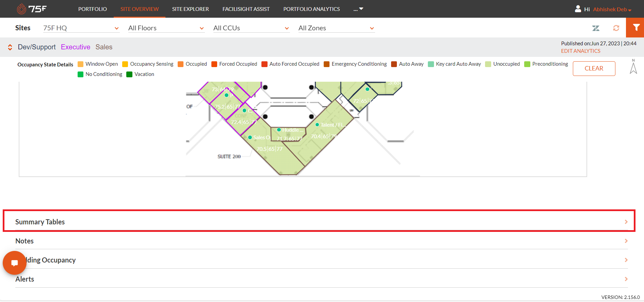Click the Occupied orange swatch

point(181,64)
